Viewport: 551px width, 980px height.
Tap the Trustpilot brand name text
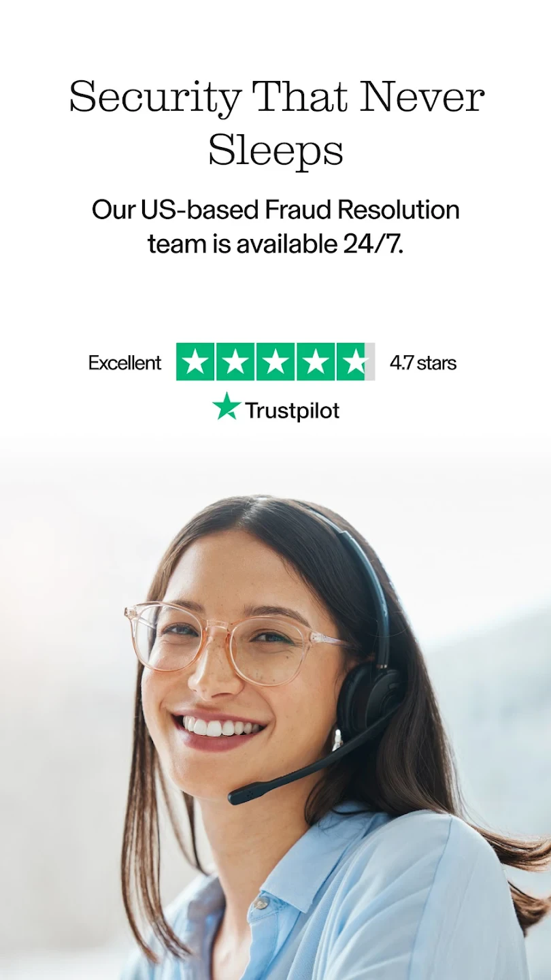pos(292,410)
